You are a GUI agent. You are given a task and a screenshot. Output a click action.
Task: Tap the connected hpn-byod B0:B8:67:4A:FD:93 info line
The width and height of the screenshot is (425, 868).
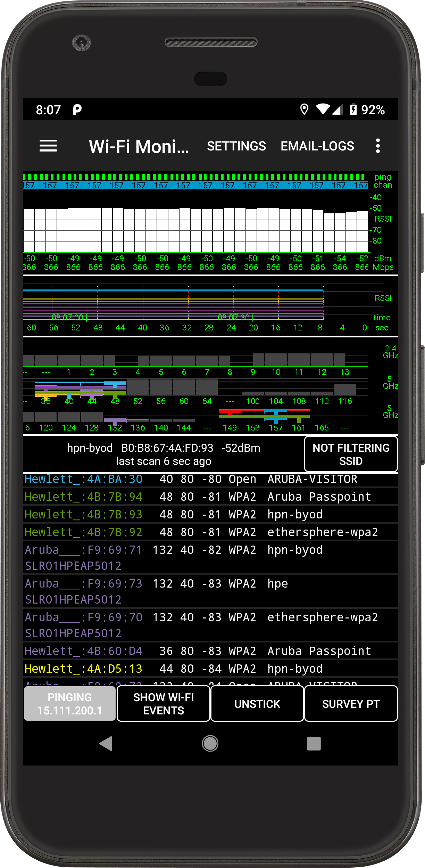164,448
